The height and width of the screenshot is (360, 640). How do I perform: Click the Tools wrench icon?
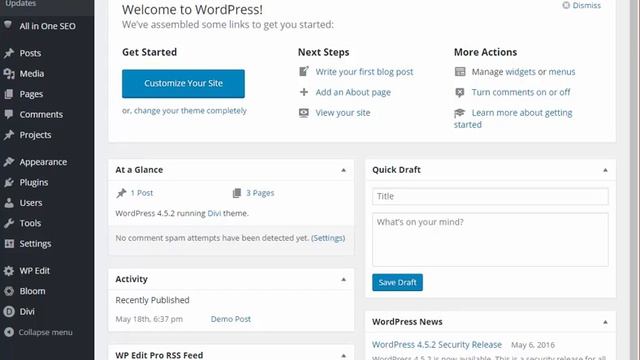[x=9, y=223]
